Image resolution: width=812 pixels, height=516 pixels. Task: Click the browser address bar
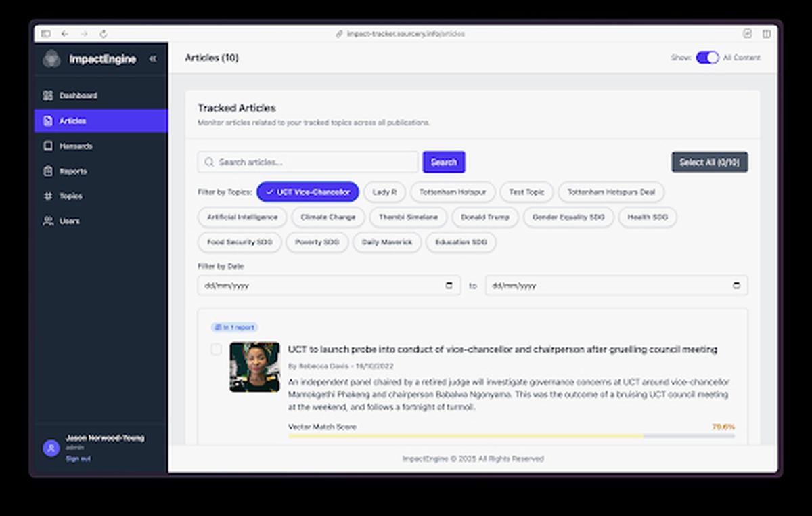[x=401, y=33]
